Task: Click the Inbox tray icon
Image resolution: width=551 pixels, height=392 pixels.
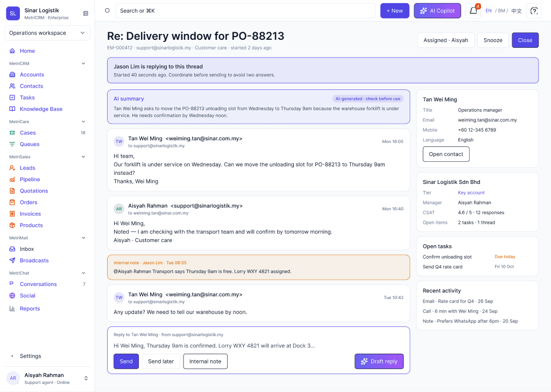Action: coord(12,249)
